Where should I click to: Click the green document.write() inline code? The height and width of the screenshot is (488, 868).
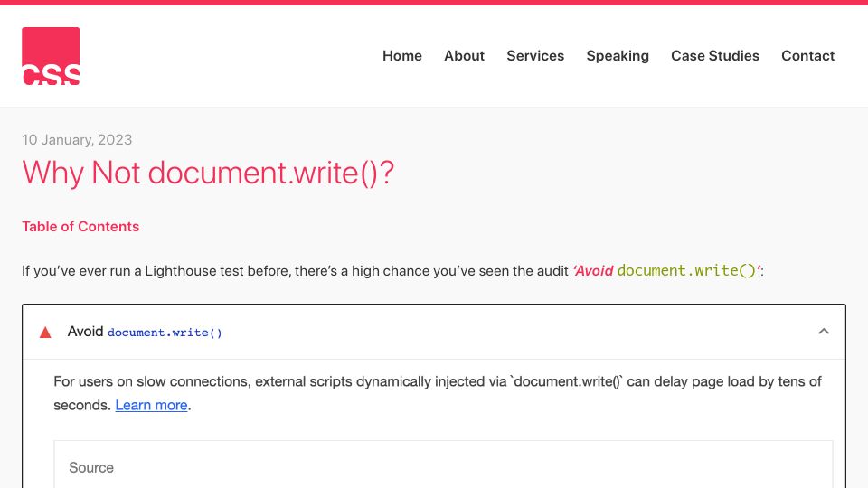pyautogui.click(x=686, y=270)
